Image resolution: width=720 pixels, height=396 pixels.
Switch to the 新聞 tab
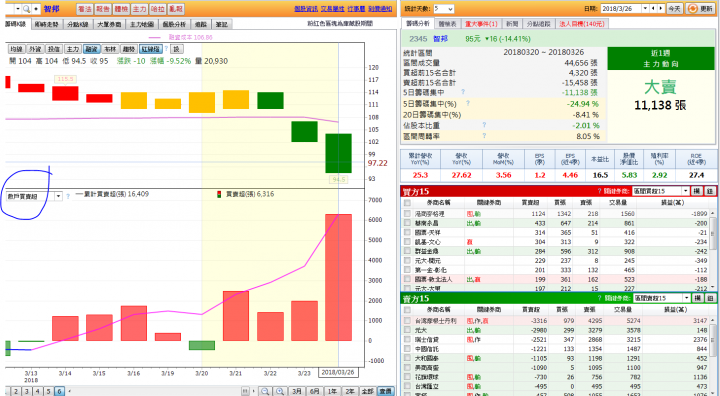(x=512, y=23)
